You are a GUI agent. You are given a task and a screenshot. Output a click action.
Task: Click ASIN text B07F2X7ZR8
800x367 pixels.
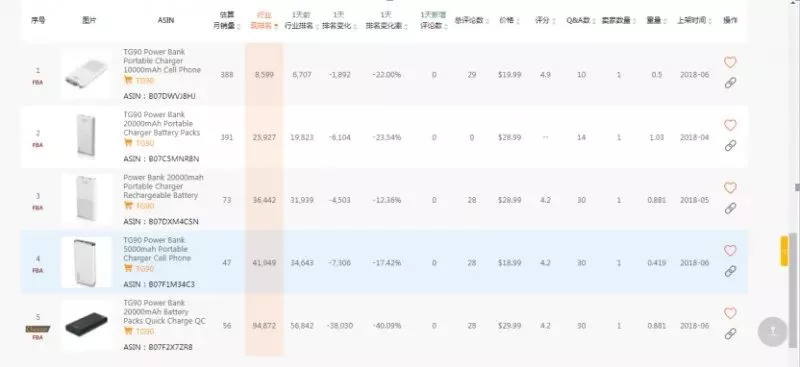(x=170, y=347)
